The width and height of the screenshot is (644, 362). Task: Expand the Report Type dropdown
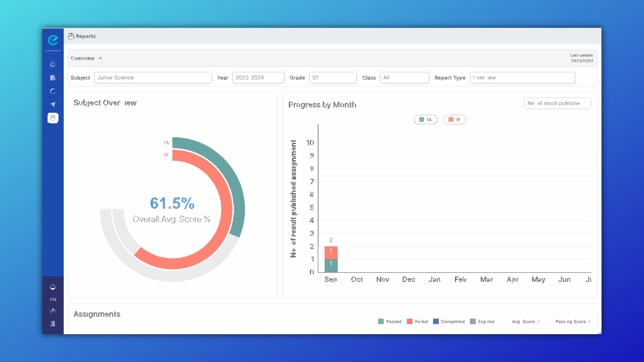(x=522, y=78)
